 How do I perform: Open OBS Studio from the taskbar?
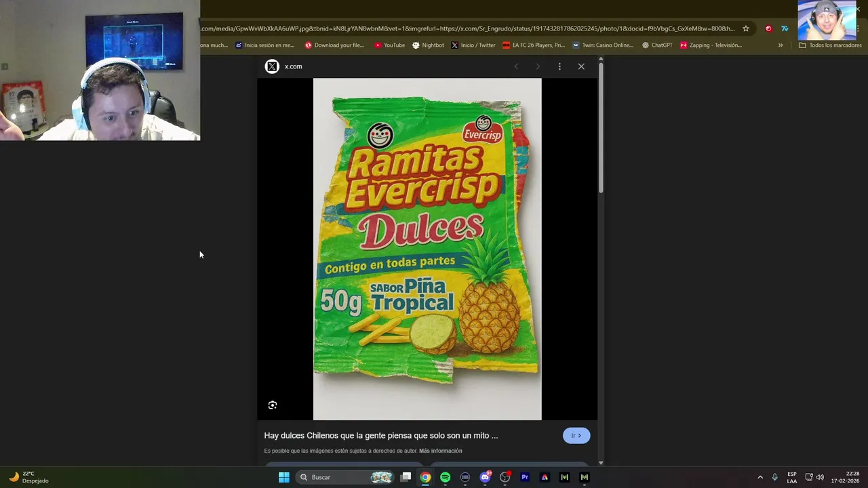[505, 477]
